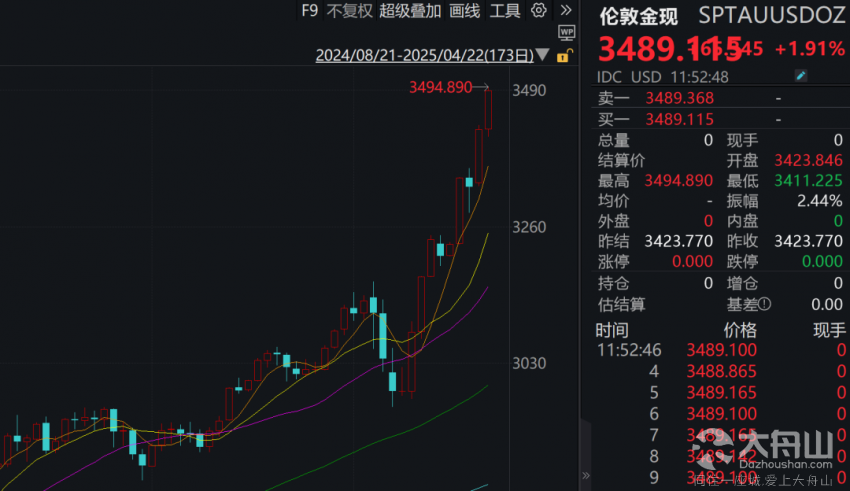Click date range 2024/08/21-2025/04/22(173日)
This screenshot has width=850, height=491.
(424, 55)
